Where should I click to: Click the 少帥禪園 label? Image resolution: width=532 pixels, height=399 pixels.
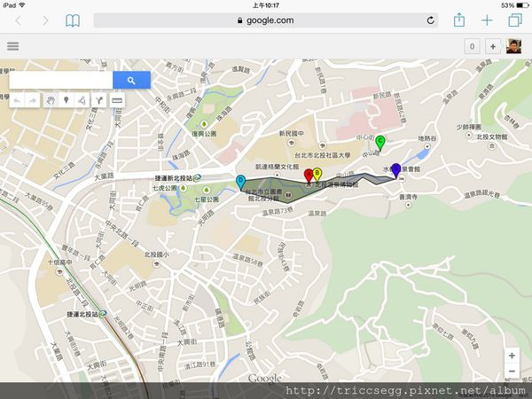pos(468,127)
